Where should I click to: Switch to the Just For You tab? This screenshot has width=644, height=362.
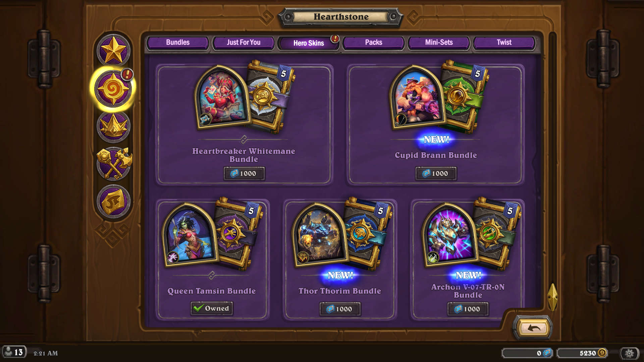coord(243,43)
